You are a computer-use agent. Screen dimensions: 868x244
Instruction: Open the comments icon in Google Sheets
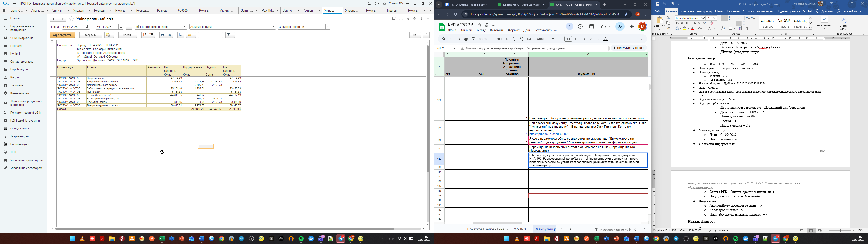[x=591, y=27]
